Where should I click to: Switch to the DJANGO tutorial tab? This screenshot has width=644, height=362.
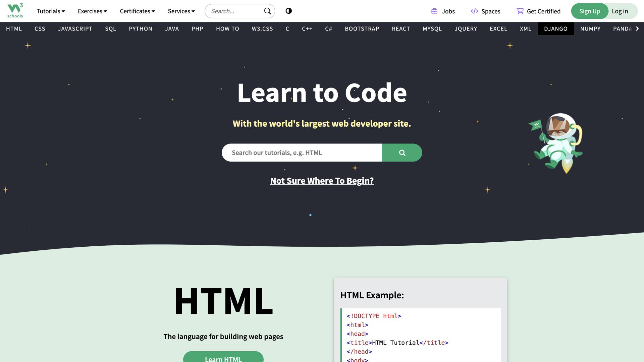pos(555,28)
